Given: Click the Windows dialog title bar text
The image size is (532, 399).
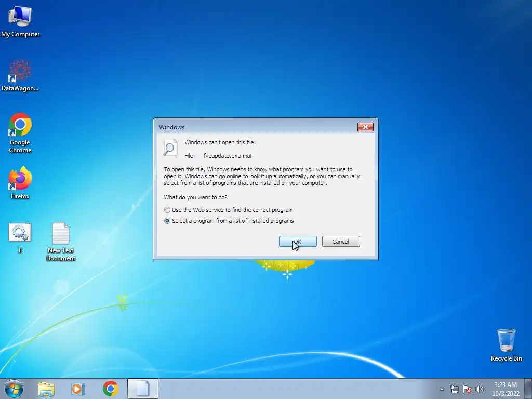Looking at the screenshot, I should coord(171,127).
